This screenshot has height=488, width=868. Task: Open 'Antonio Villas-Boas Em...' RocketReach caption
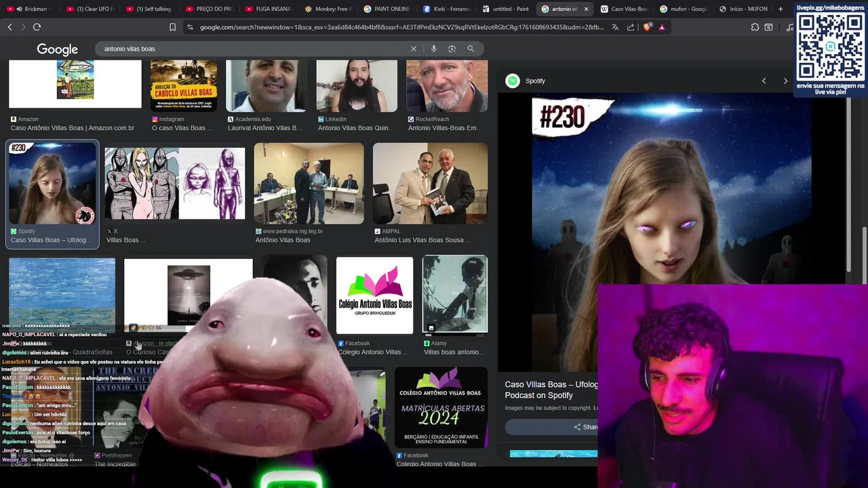tap(445, 128)
